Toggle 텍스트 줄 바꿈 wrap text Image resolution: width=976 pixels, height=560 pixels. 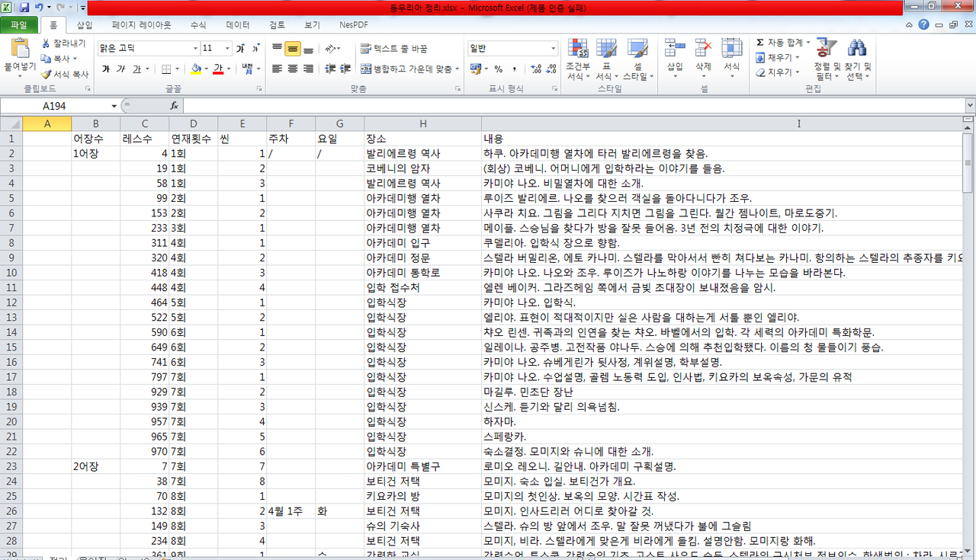coord(394,49)
